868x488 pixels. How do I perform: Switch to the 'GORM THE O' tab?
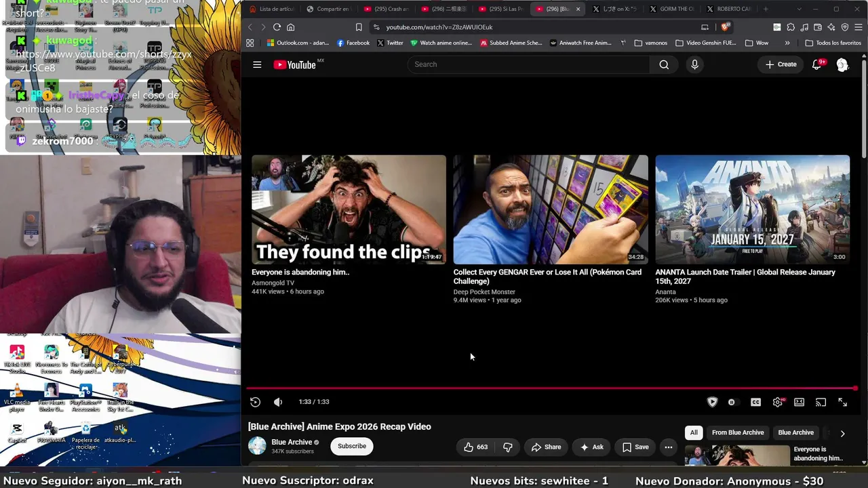[671, 9]
